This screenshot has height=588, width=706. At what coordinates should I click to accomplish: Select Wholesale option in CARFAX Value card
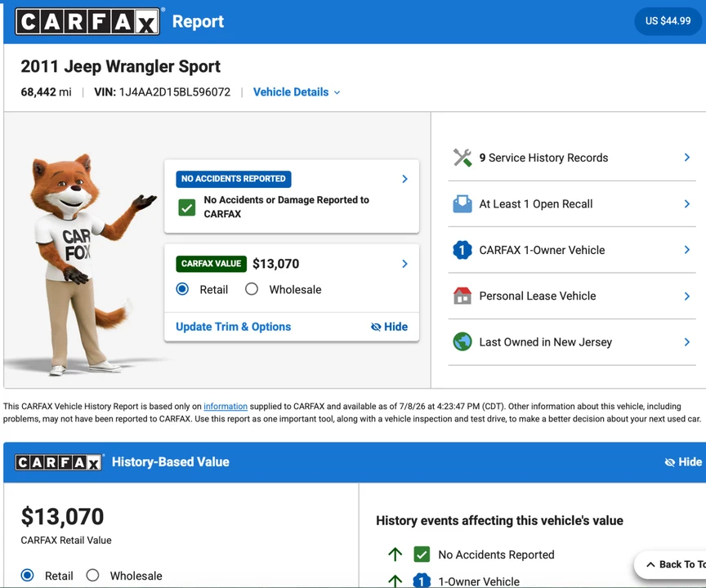(x=252, y=289)
